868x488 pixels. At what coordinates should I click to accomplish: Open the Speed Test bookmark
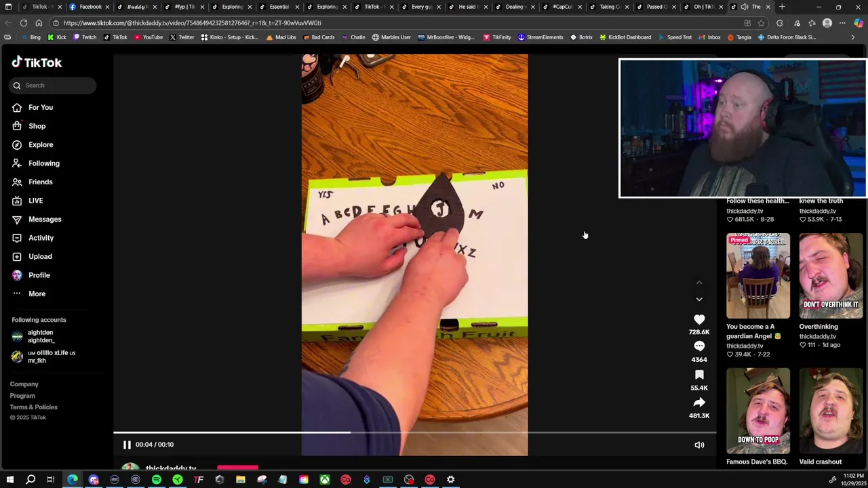tap(673, 37)
